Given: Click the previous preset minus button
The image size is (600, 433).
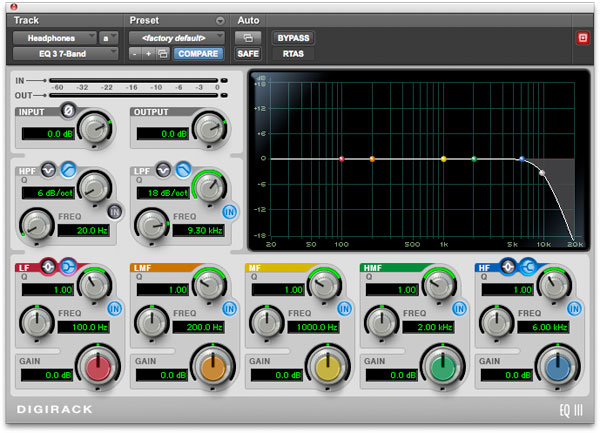Looking at the screenshot, I should pos(135,54).
